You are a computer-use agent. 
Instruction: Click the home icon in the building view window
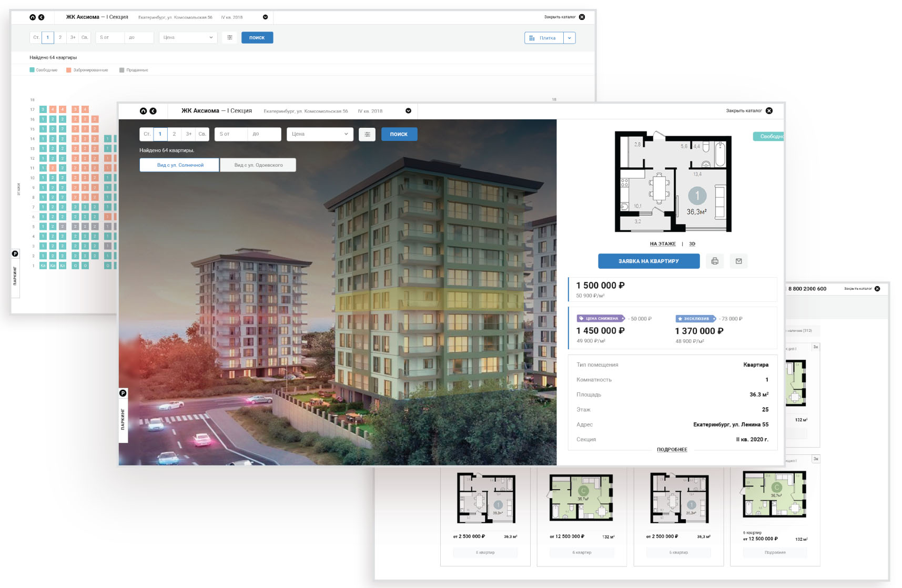(143, 111)
